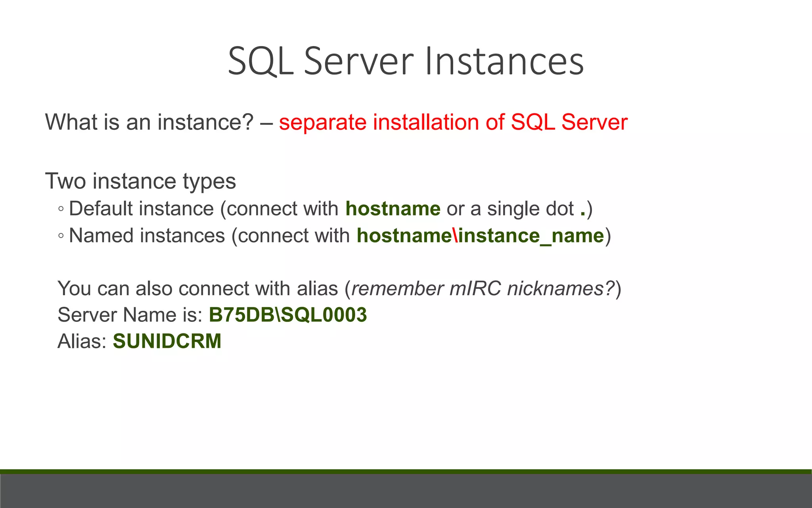This screenshot has height=508, width=812.
Task: Click red text 'separate installation of SQL Server'
Action: pyautogui.click(x=453, y=122)
